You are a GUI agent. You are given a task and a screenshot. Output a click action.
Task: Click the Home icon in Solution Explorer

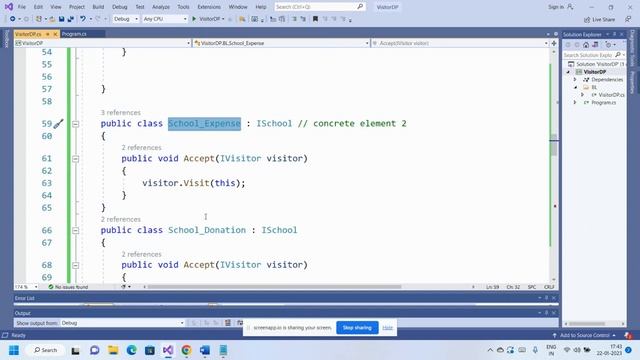(586, 44)
